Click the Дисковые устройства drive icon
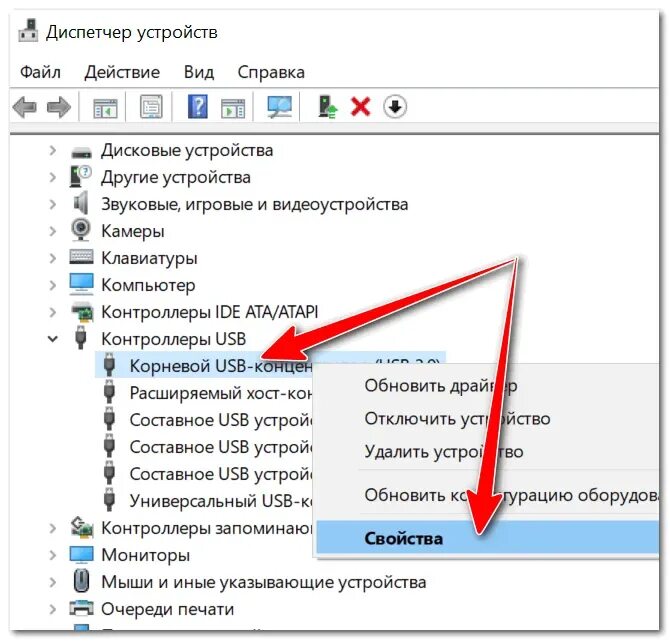This screenshot has width=670, height=641. tap(81, 152)
